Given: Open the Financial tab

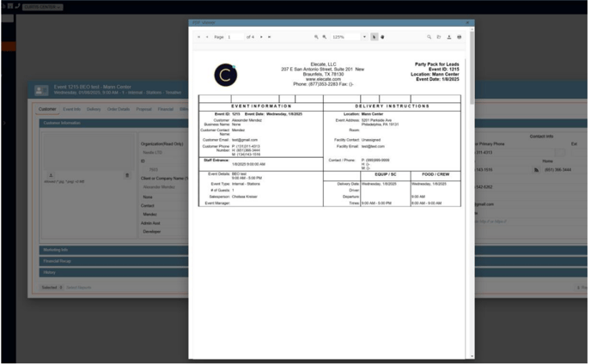Looking at the screenshot, I should pyautogui.click(x=166, y=109).
